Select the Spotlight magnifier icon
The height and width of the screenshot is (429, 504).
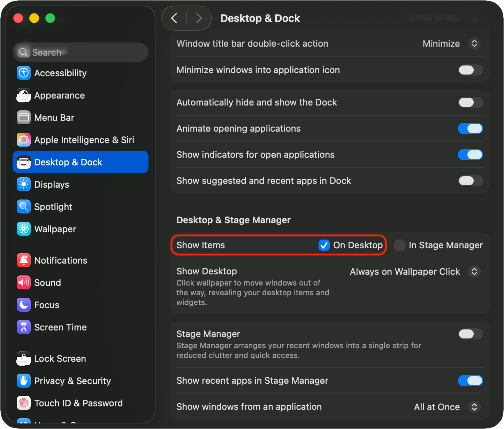pyautogui.click(x=24, y=207)
